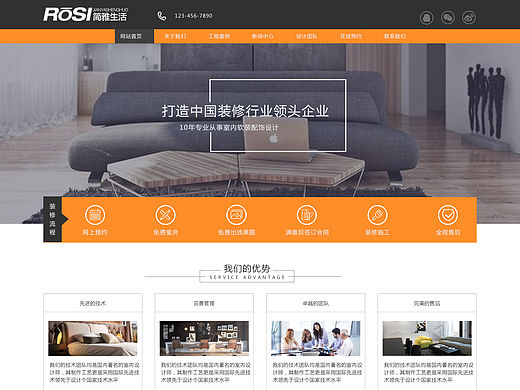Open the 免费出效果图 picture icon
Image resolution: width=520 pixels, height=390 pixels.
[x=236, y=215]
